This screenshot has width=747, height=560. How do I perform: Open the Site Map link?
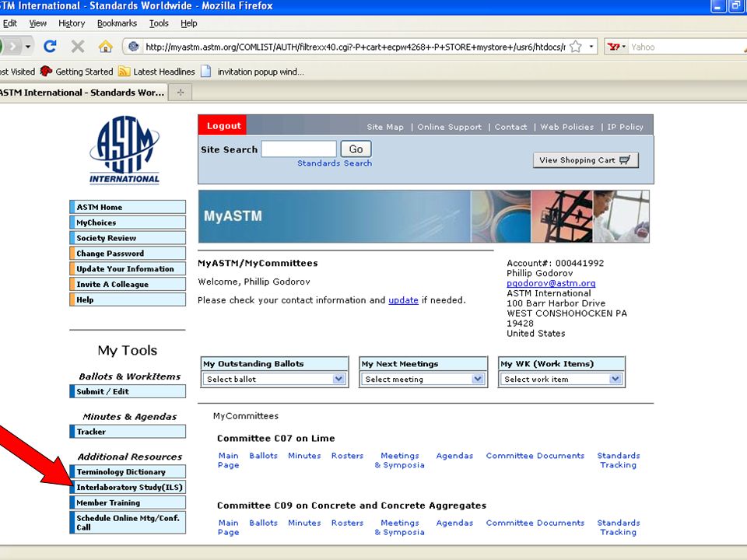[x=385, y=127]
